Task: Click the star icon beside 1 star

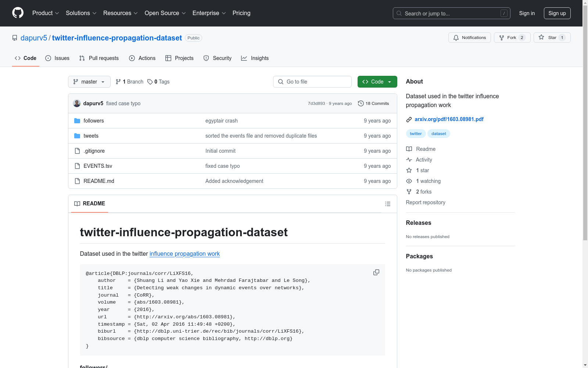Action: [x=409, y=170]
